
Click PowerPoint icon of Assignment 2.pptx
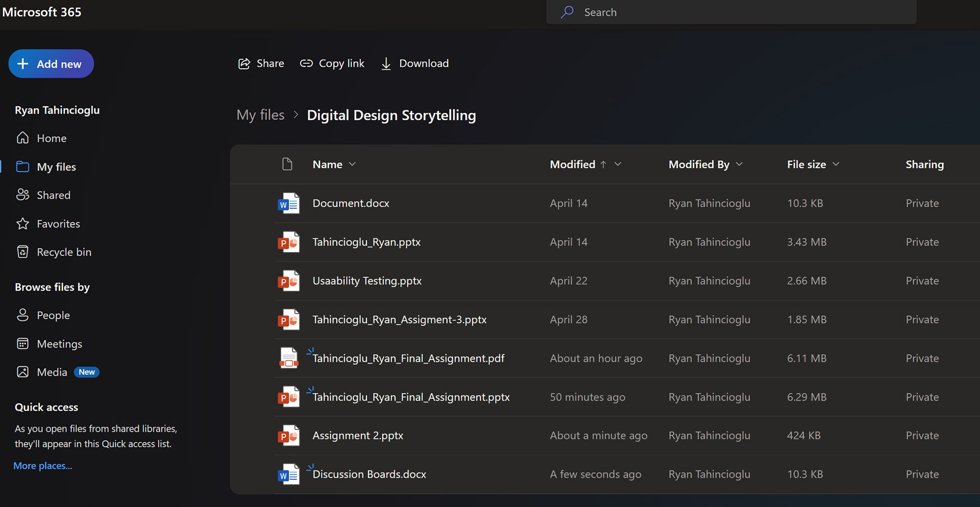(x=288, y=436)
